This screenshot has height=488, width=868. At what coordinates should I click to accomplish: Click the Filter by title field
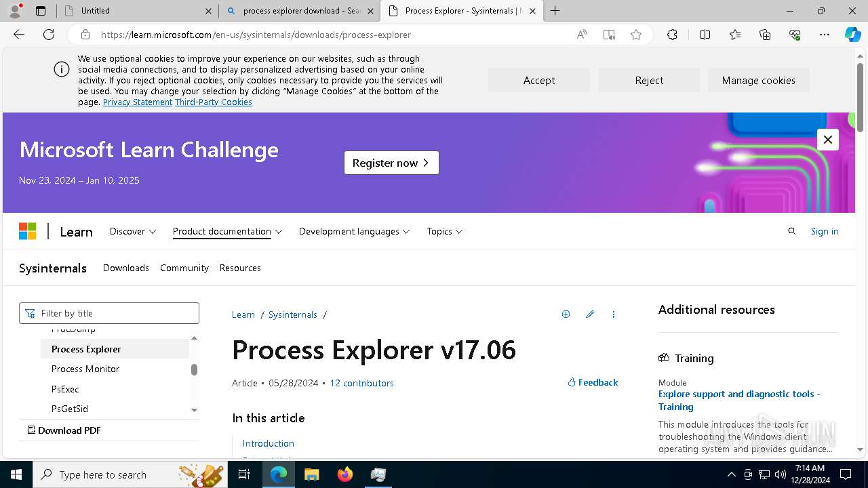tap(109, 313)
